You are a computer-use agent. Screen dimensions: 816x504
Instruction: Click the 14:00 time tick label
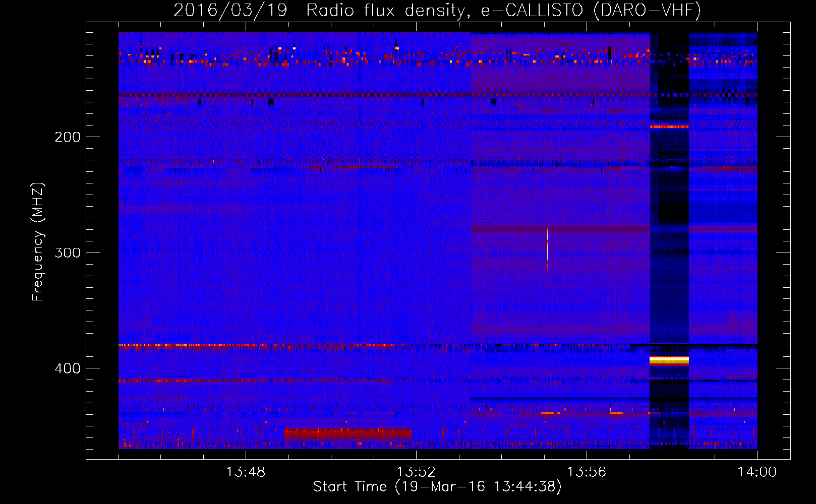(x=757, y=472)
